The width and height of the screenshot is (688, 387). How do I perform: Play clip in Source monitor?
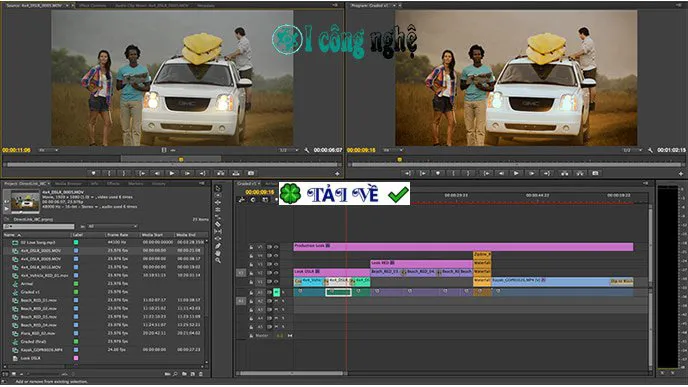[x=172, y=173]
